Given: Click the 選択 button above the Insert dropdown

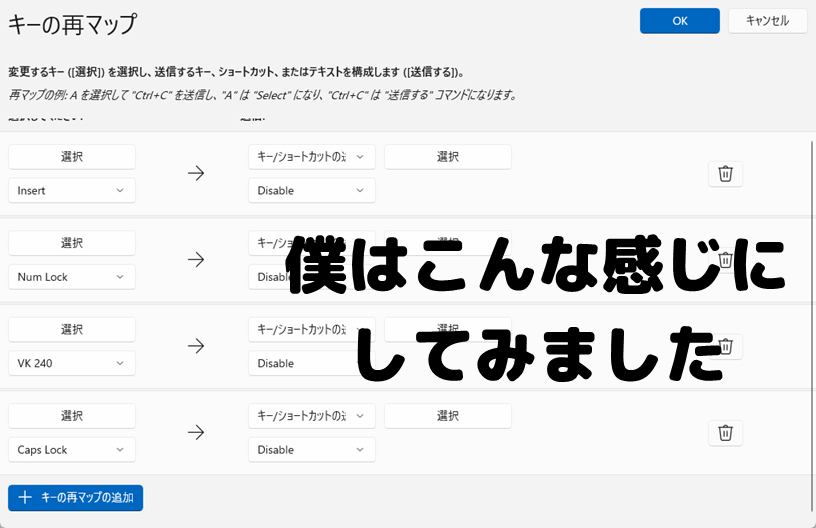Looking at the screenshot, I should coord(71,157).
